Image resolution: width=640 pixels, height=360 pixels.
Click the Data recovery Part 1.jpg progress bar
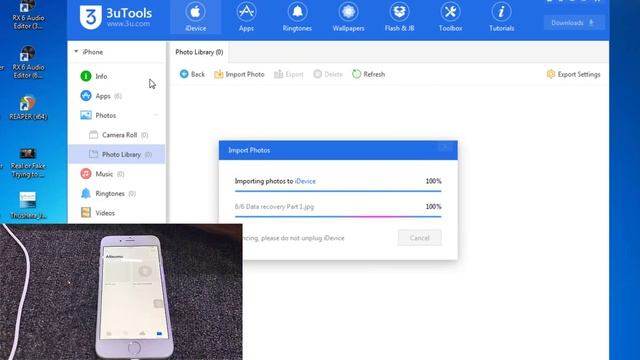click(x=338, y=216)
